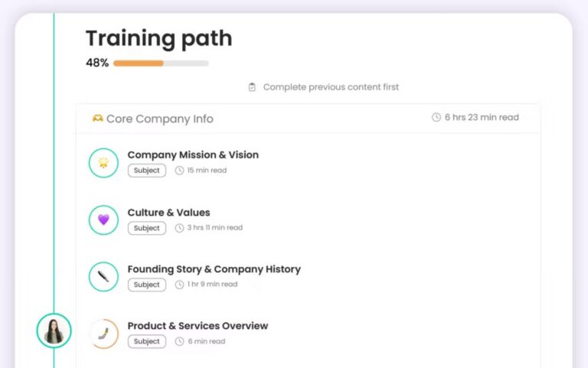Screen dimensions: 588x368
Task: Click the clock icon next to 6 hrs 23 min read
Action: point(436,117)
